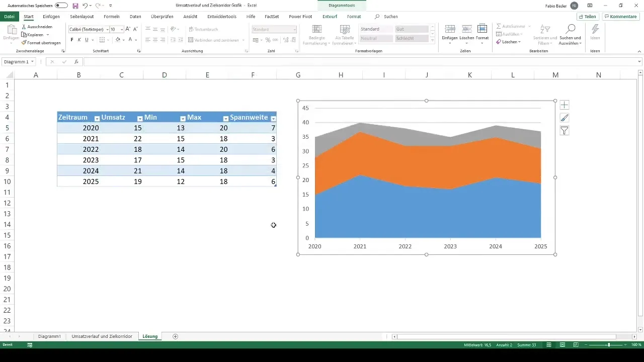Click the save icon in title bar
644x362 pixels.
[x=75, y=5]
